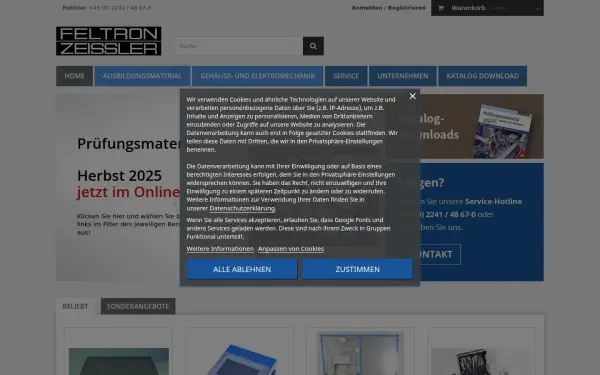Click the Anmelden link
The width and height of the screenshot is (600, 375).
367,8
